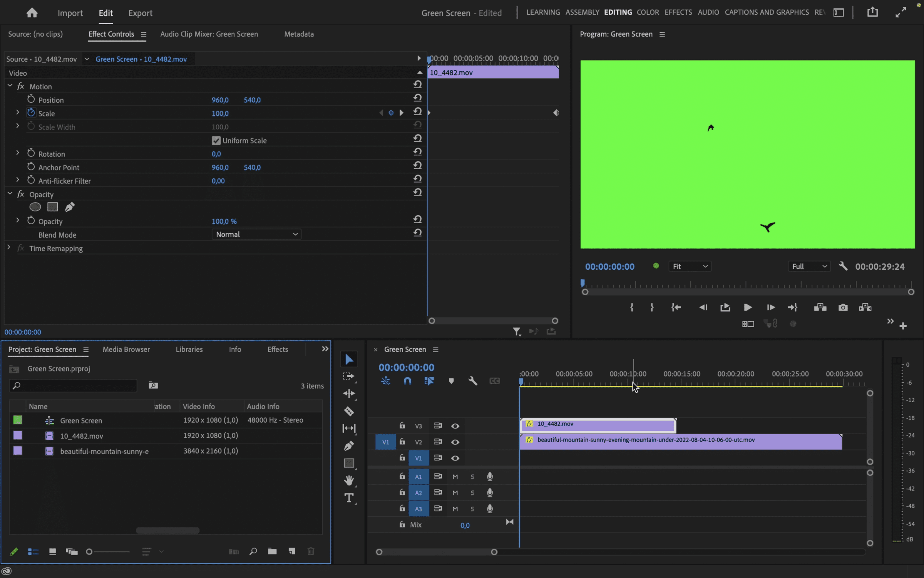Open the Fit zoom level dropdown
This screenshot has height=578, width=924.
pyautogui.click(x=690, y=266)
